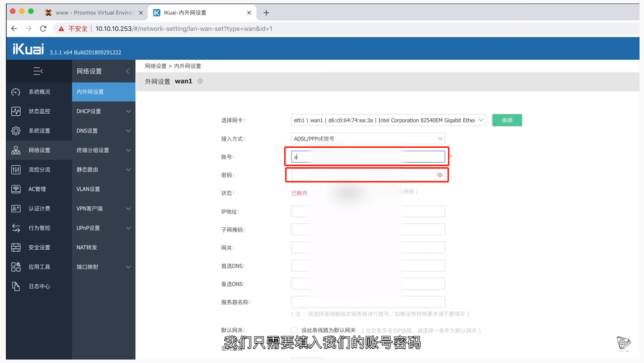Click the 服务器名称 input field

tap(368, 302)
